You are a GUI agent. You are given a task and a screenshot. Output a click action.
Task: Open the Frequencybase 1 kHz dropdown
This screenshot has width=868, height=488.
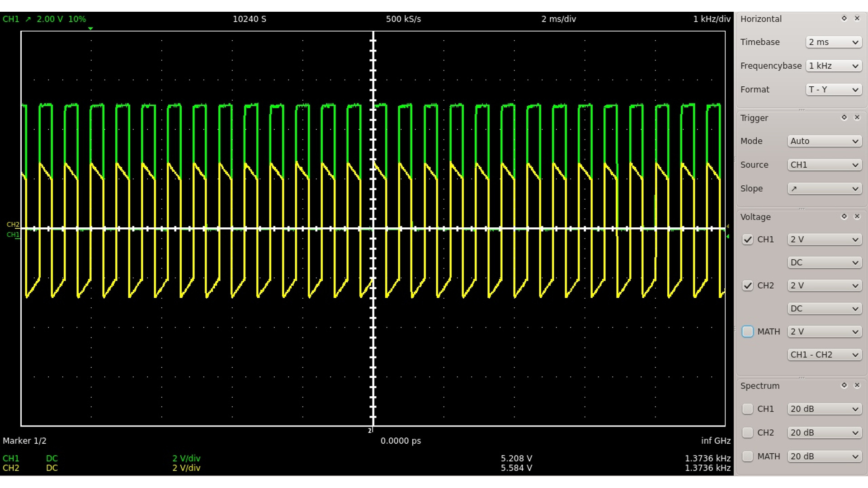click(834, 66)
